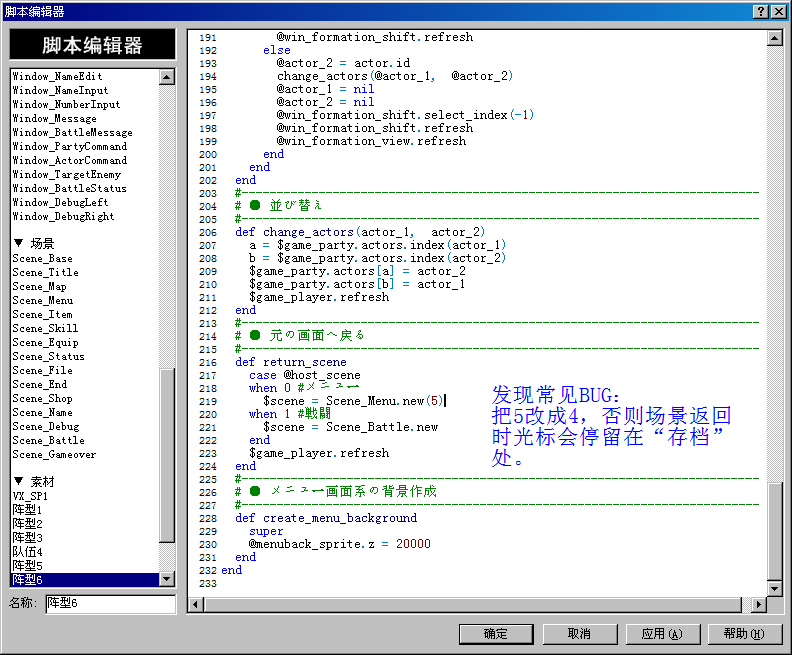Click the 取消 cancel button
Image resolution: width=792 pixels, height=655 pixels.
tap(579, 634)
